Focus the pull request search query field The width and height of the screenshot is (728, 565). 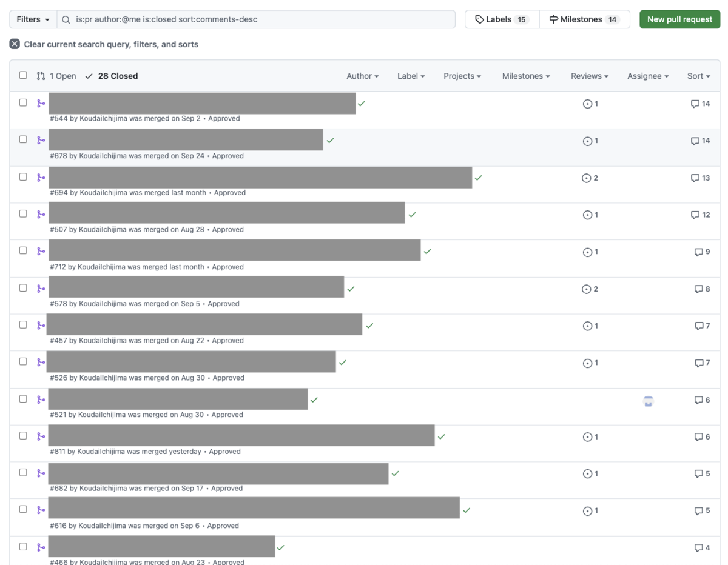point(261,19)
